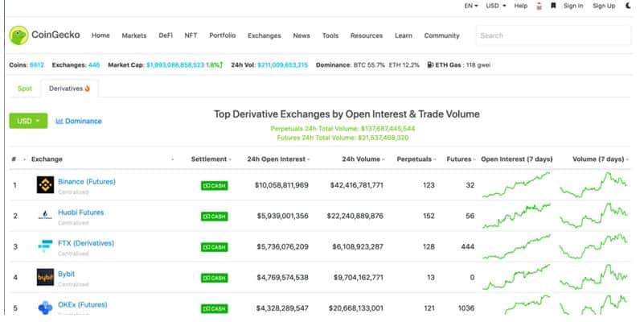Click the OKEx exchange logo

(45, 308)
